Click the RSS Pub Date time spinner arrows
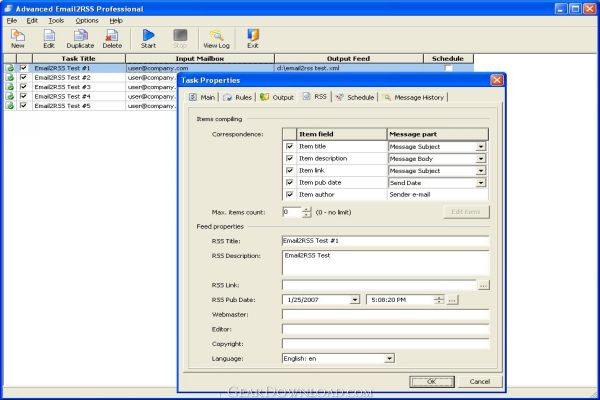 [x=439, y=300]
